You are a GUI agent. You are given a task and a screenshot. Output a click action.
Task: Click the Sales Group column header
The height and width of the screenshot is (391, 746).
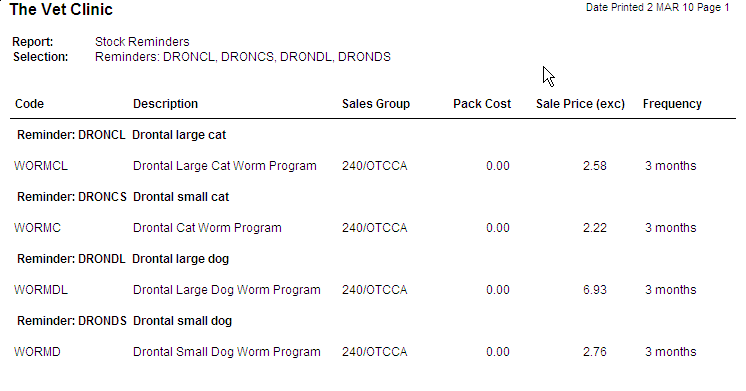(376, 104)
